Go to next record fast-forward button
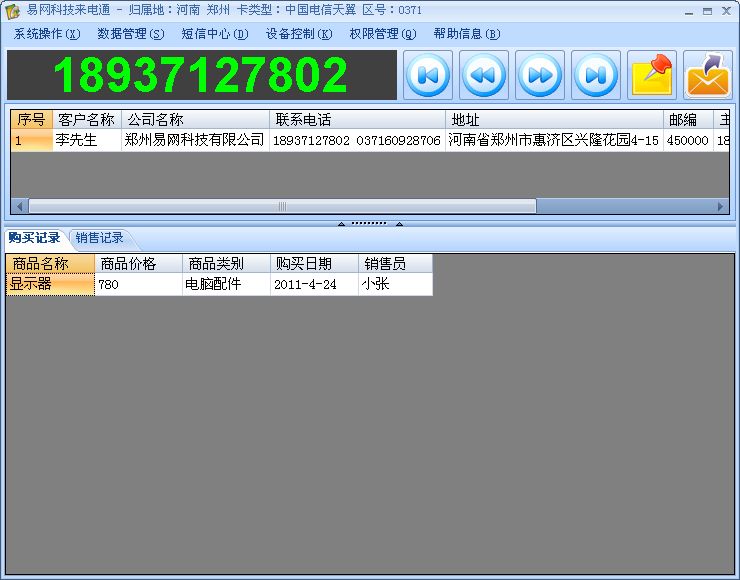 pos(540,75)
